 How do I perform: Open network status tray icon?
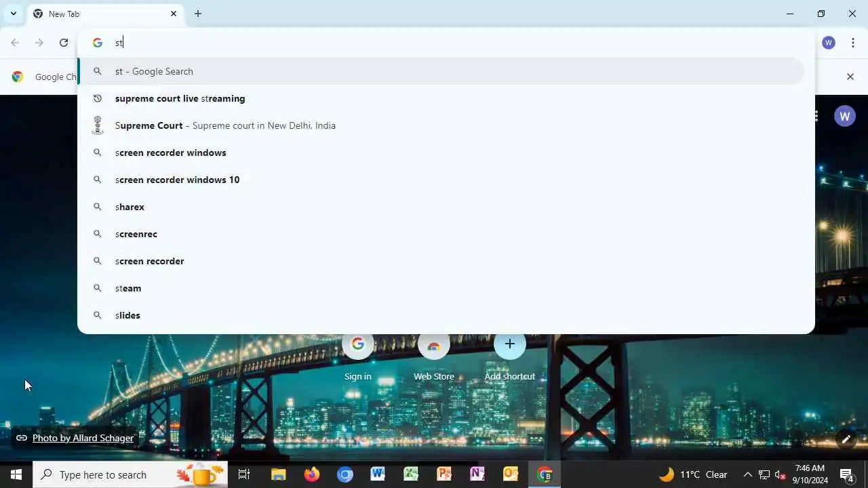click(x=764, y=474)
